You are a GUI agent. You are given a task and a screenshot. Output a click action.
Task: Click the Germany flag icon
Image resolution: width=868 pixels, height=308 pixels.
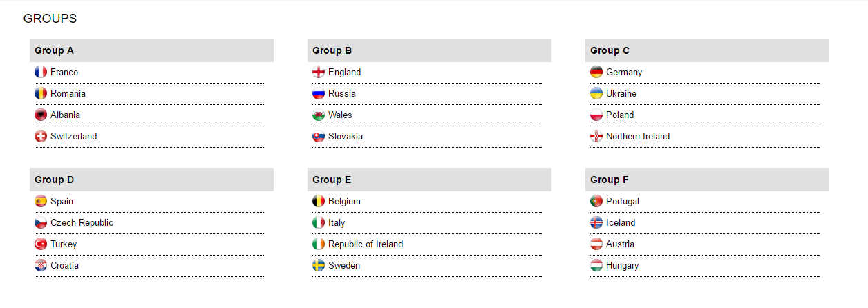(596, 72)
